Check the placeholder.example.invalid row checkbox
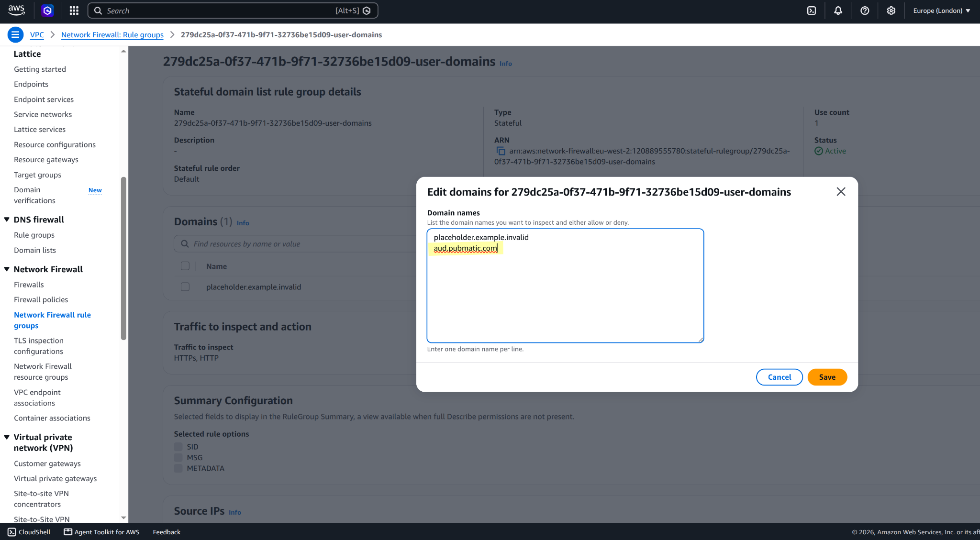The height and width of the screenshot is (540, 980). (x=185, y=287)
